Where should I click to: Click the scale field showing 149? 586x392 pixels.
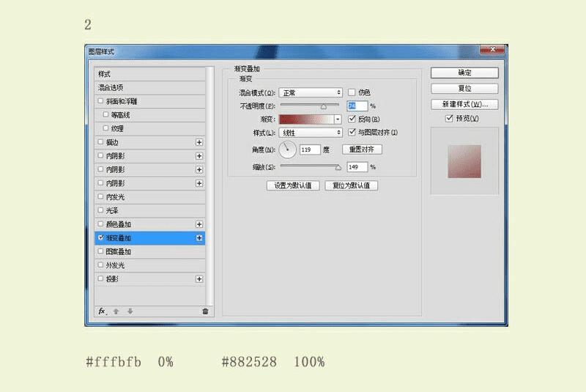pos(357,167)
